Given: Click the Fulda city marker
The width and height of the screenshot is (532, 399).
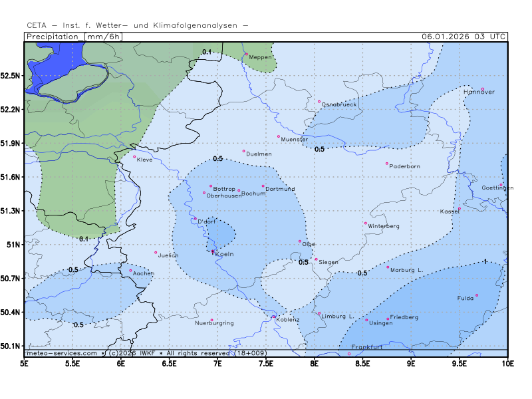Looking at the screenshot, I should coord(477,295).
